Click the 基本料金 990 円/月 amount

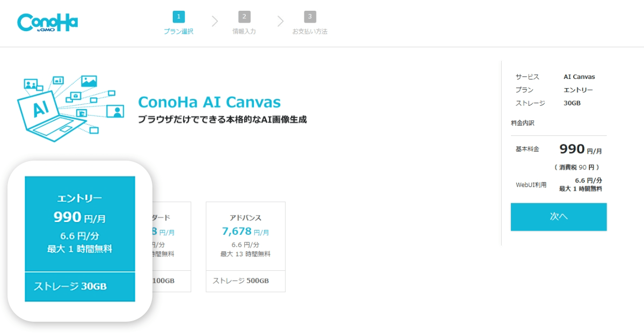click(581, 149)
